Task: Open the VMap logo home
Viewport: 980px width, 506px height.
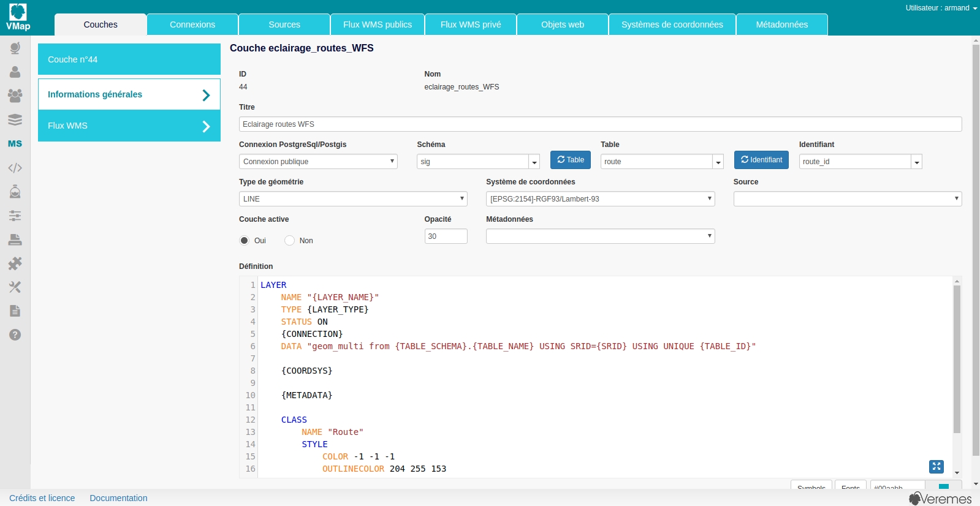Action: 18,17
